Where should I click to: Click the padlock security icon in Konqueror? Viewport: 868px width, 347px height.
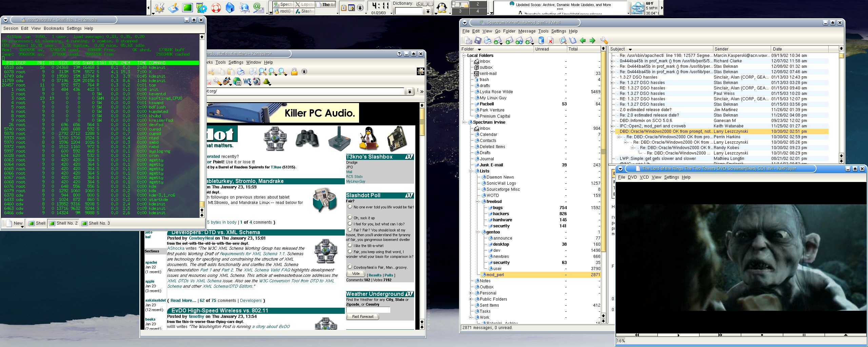tap(294, 72)
